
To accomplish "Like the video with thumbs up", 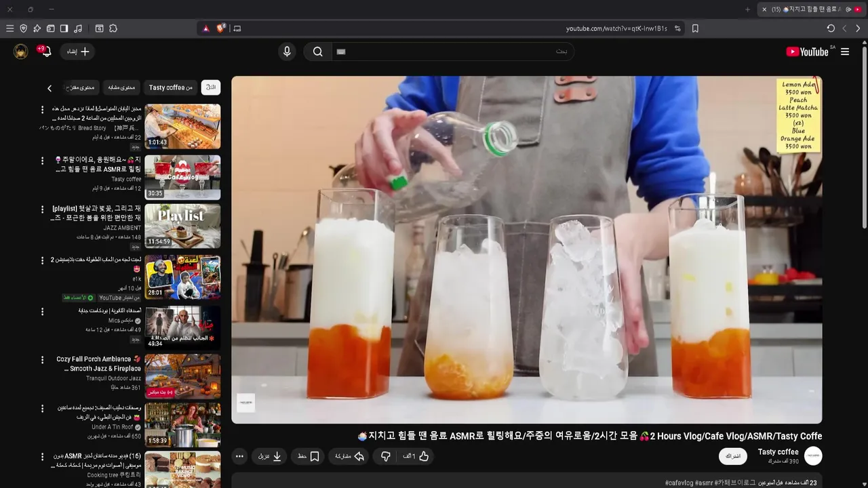I will pyautogui.click(x=416, y=456).
